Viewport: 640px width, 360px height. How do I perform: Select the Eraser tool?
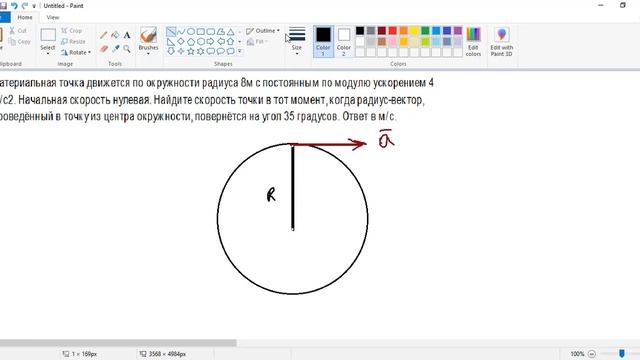(x=104, y=49)
